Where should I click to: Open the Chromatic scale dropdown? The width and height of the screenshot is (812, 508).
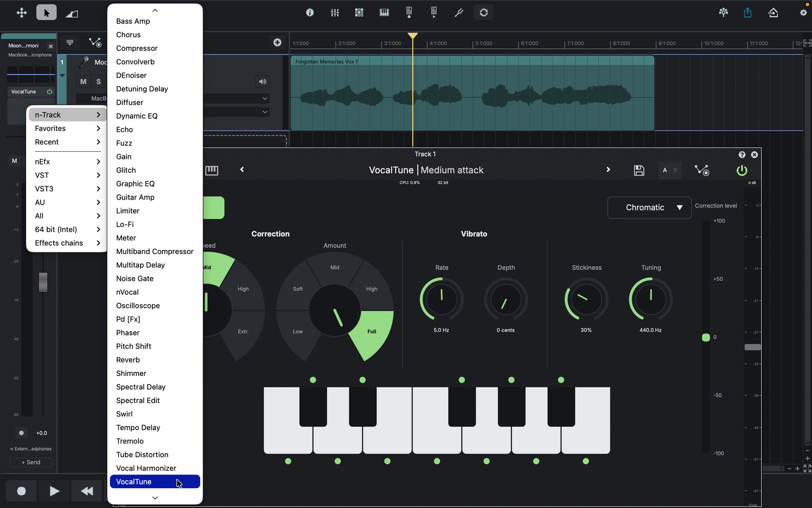[649, 208]
